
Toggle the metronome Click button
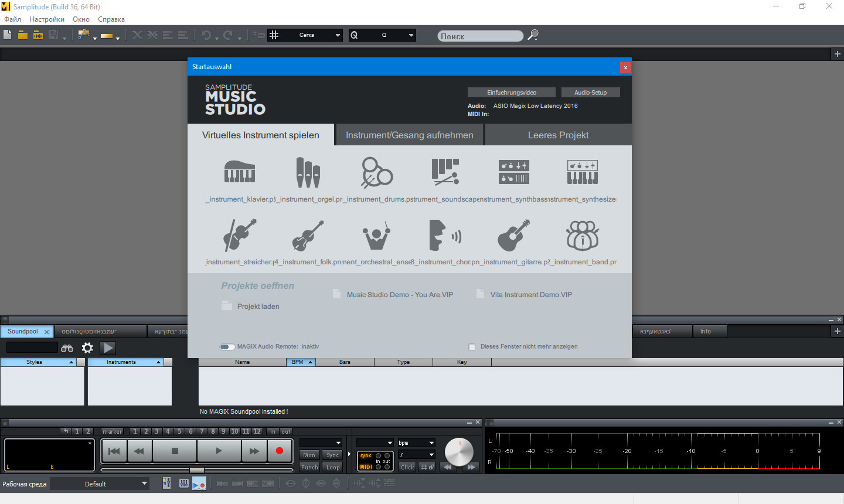coord(407,467)
